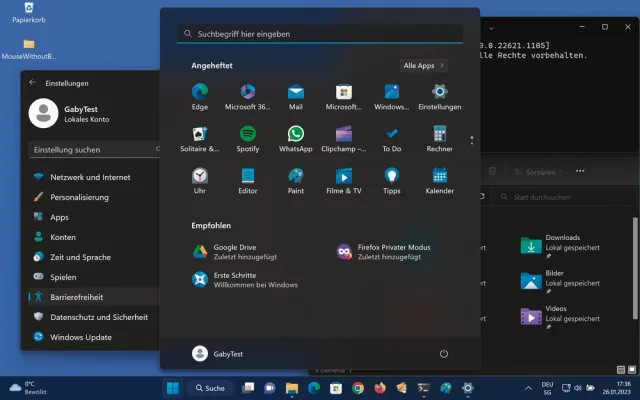The height and width of the screenshot is (400, 640).
Task: Show hidden system tray icons
Action: pos(529,387)
